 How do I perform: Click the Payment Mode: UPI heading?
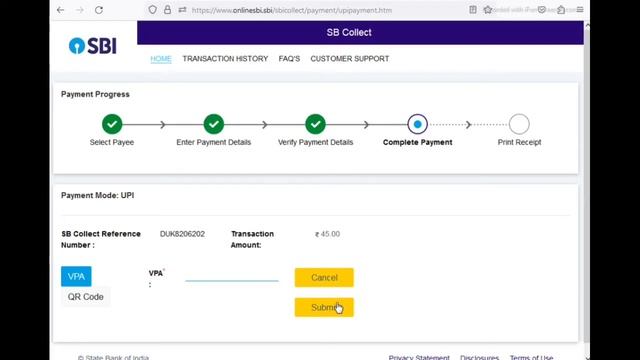[98, 196]
